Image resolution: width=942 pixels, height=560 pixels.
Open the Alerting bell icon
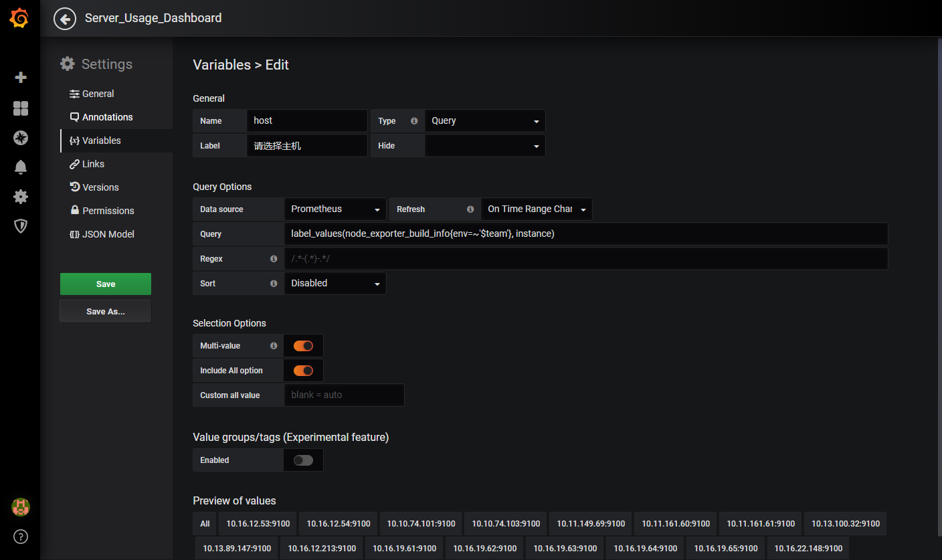point(21,167)
